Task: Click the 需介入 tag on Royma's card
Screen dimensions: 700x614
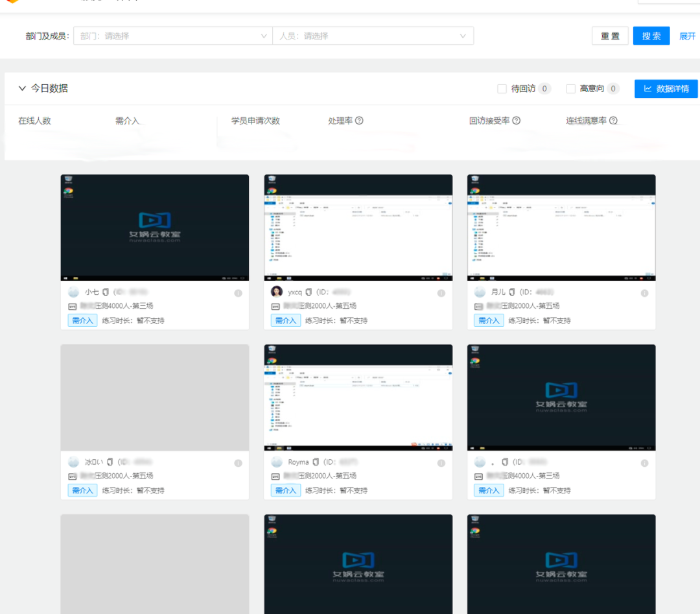Action: (286, 490)
